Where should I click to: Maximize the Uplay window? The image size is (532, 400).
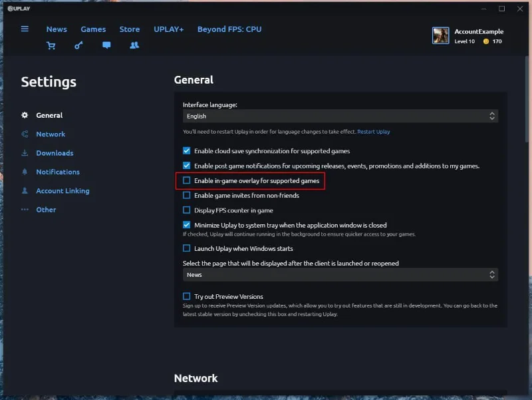(502, 9)
